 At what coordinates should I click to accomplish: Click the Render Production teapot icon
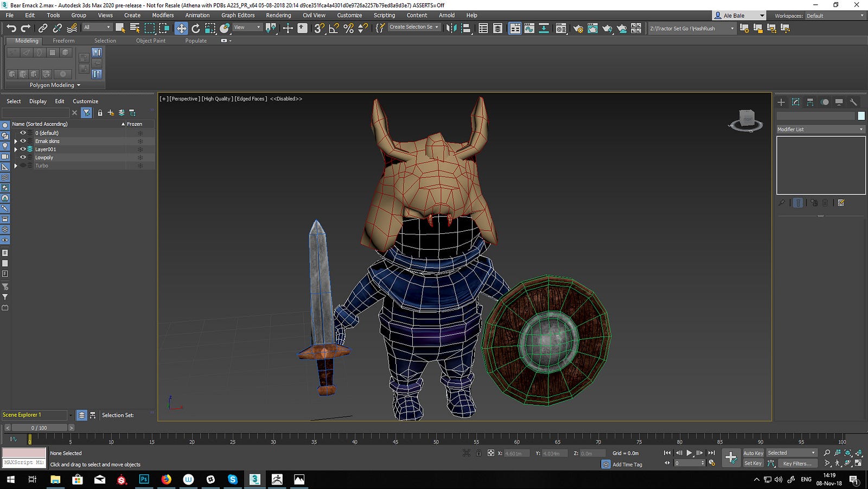pyautogui.click(x=607, y=28)
